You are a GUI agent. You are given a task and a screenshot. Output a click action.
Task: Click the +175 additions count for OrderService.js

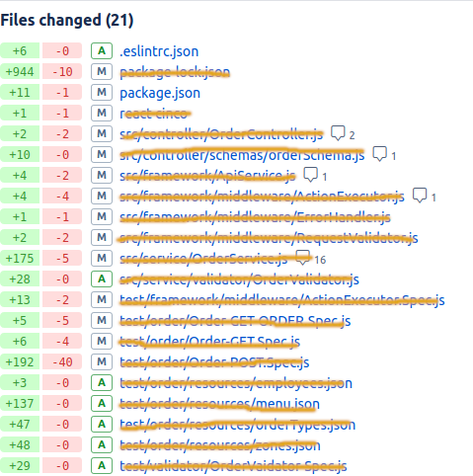20,259
